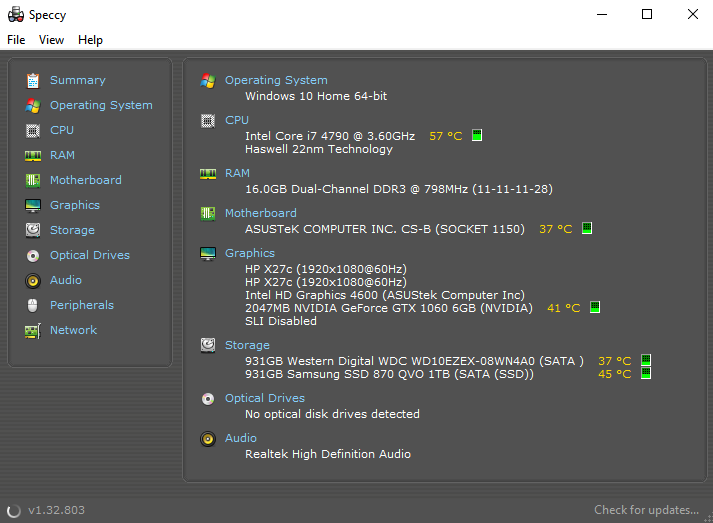The image size is (713, 523).
Task: Open the File menu
Action: [16, 40]
